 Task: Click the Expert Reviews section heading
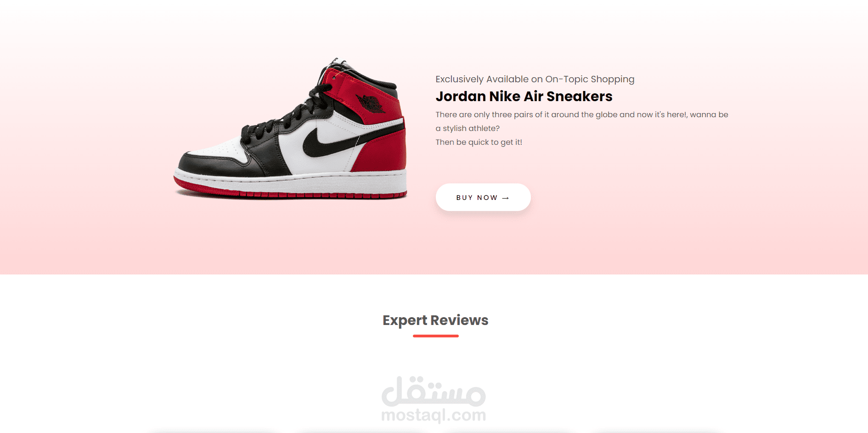pos(435,320)
